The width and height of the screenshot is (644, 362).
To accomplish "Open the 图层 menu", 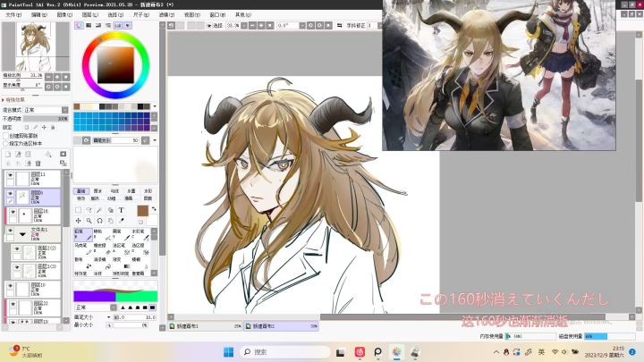I will 89,15.
